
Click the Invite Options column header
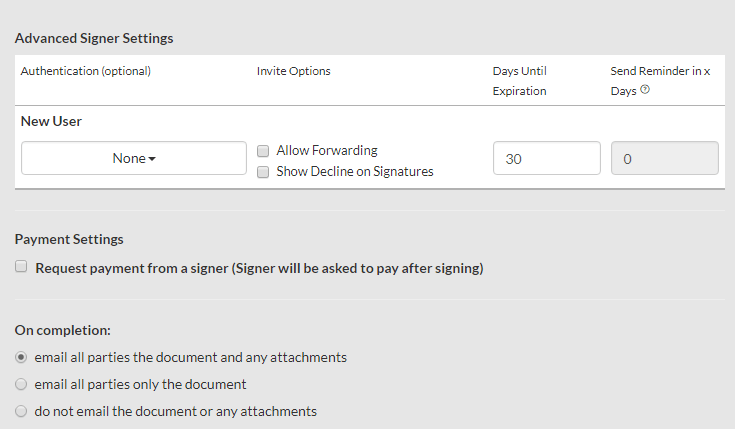point(293,71)
